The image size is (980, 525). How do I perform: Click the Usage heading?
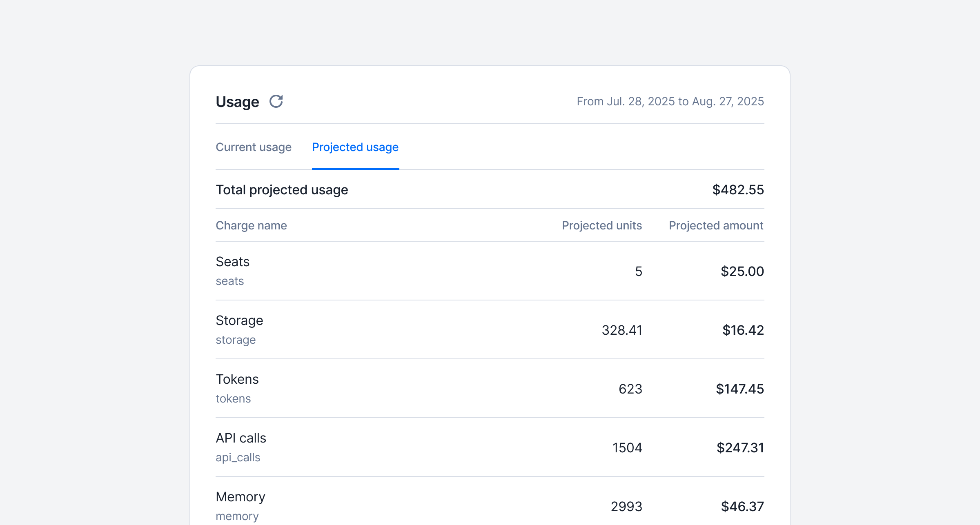click(237, 102)
